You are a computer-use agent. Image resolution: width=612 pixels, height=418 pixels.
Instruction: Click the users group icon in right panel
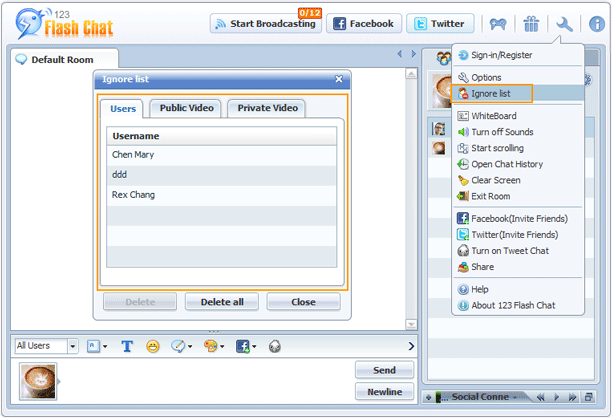[x=443, y=58]
